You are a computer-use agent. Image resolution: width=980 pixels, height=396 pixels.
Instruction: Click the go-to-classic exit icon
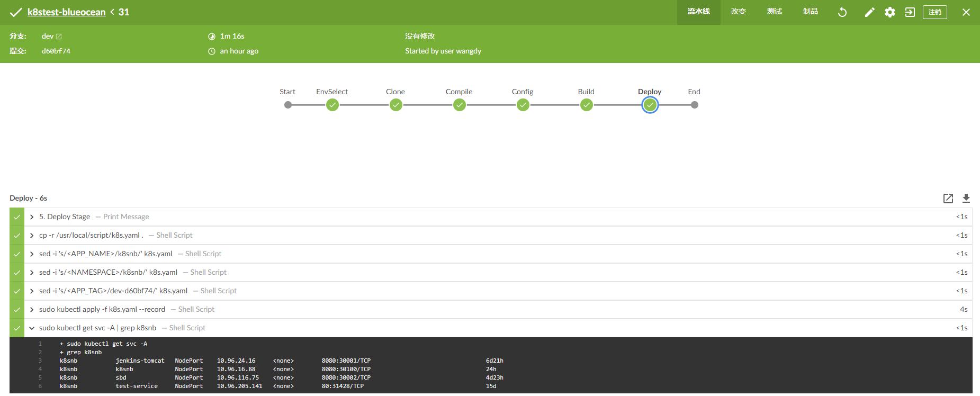(x=910, y=12)
